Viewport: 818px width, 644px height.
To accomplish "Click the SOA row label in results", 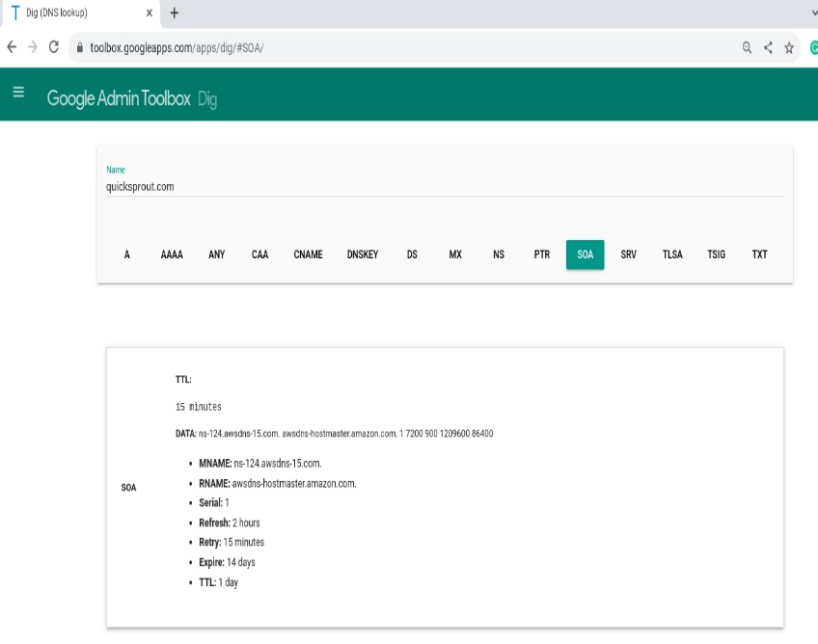I will point(128,488).
